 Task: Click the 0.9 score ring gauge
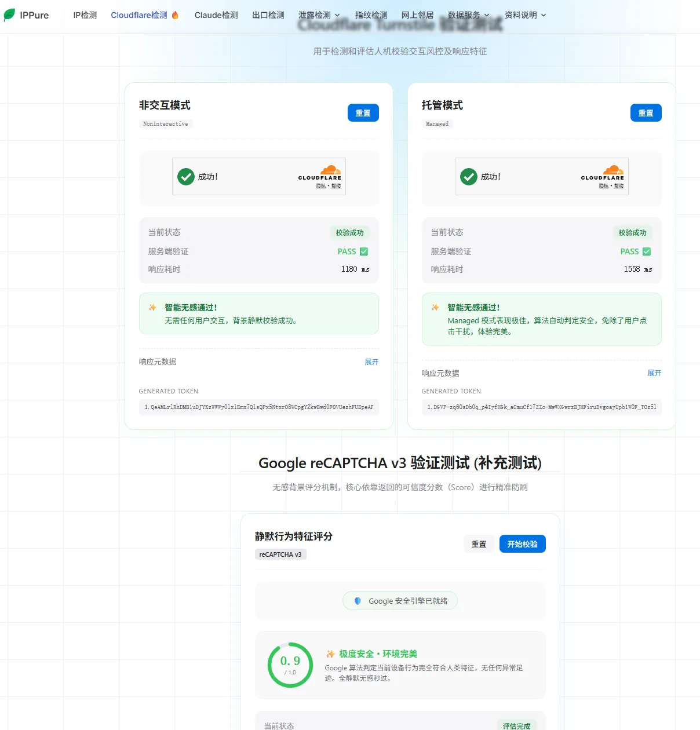coord(290,665)
